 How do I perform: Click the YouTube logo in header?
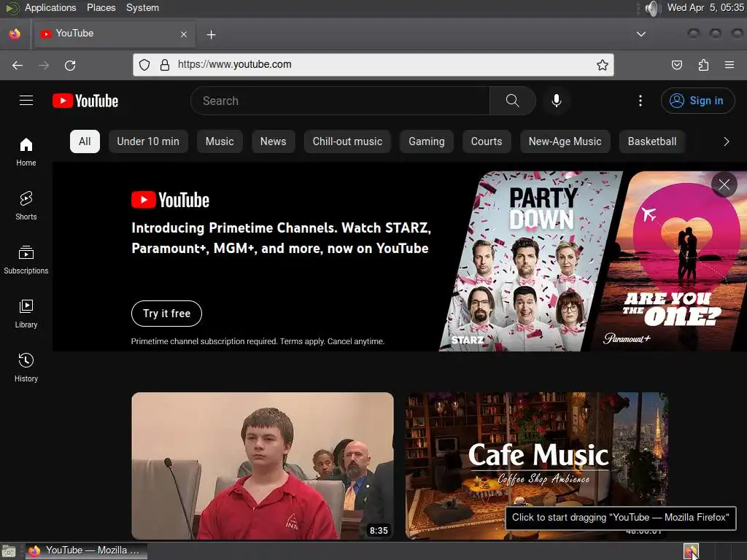coord(85,101)
